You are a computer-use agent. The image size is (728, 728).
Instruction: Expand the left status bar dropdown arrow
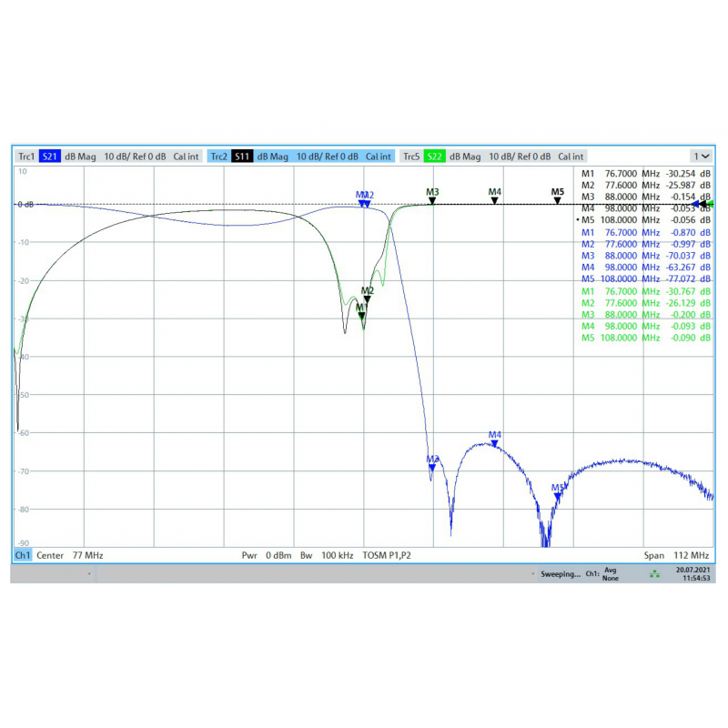pyautogui.click(x=89, y=574)
